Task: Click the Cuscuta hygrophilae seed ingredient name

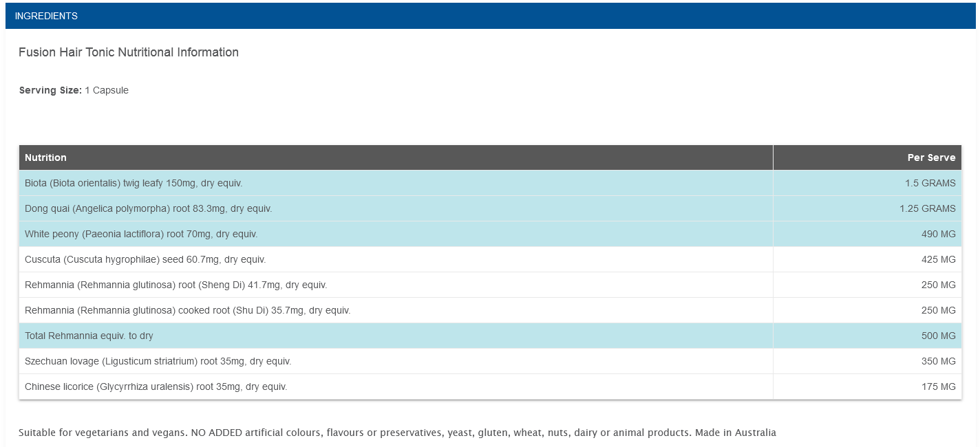Action: 145,259
